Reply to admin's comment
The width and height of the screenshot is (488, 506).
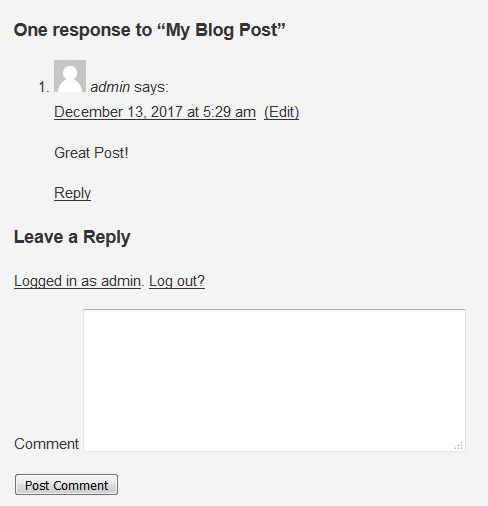pos(72,193)
